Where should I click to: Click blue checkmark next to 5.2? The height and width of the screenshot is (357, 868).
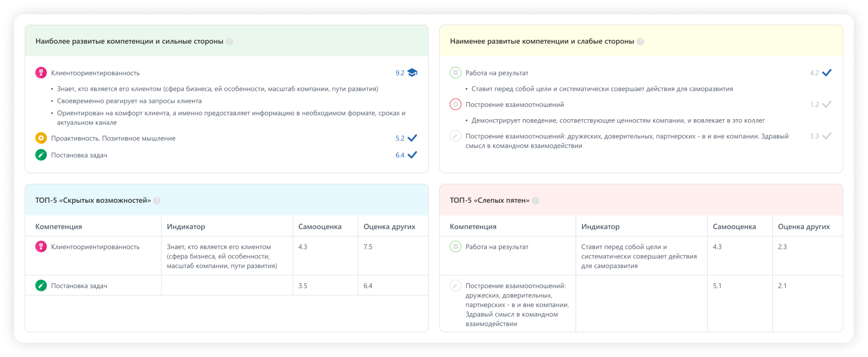413,138
